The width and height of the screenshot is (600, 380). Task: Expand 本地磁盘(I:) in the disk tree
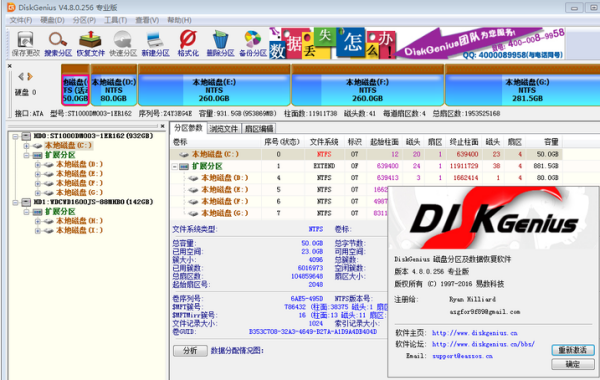click(x=38, y=230)
